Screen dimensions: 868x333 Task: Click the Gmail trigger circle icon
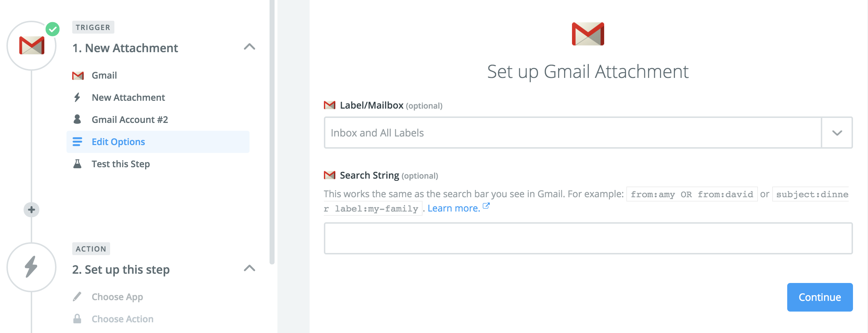pos(31,45)
